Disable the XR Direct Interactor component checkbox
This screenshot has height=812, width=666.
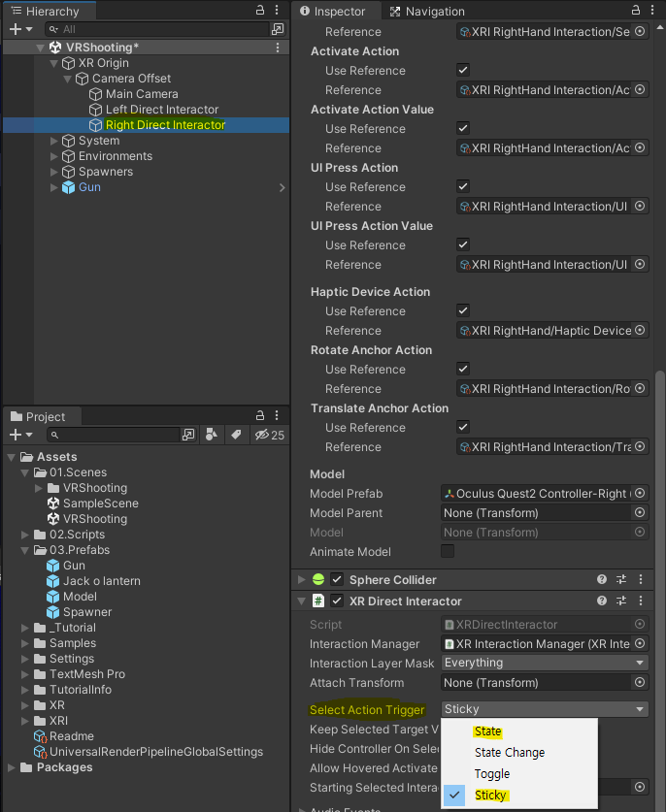(x=337, y=601)
